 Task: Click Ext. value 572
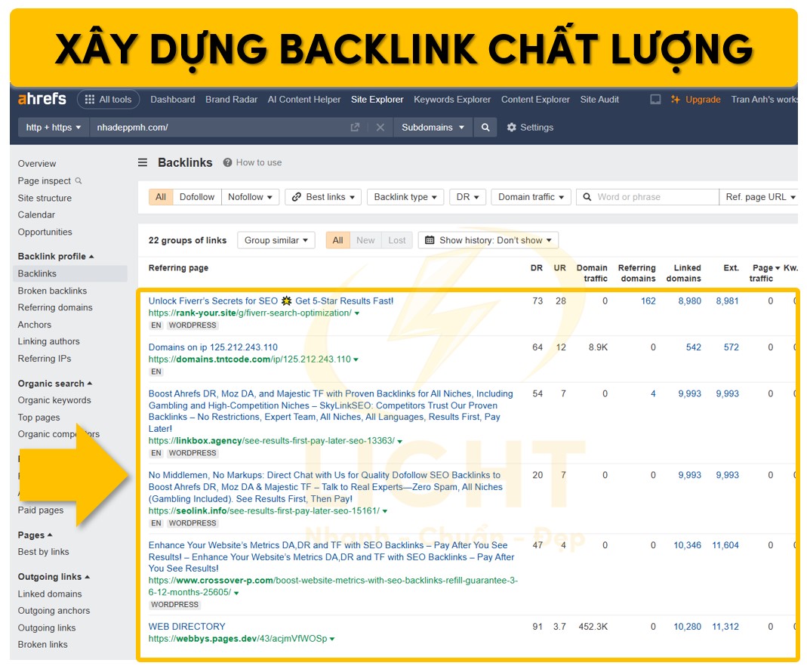(x=731, y=347)
